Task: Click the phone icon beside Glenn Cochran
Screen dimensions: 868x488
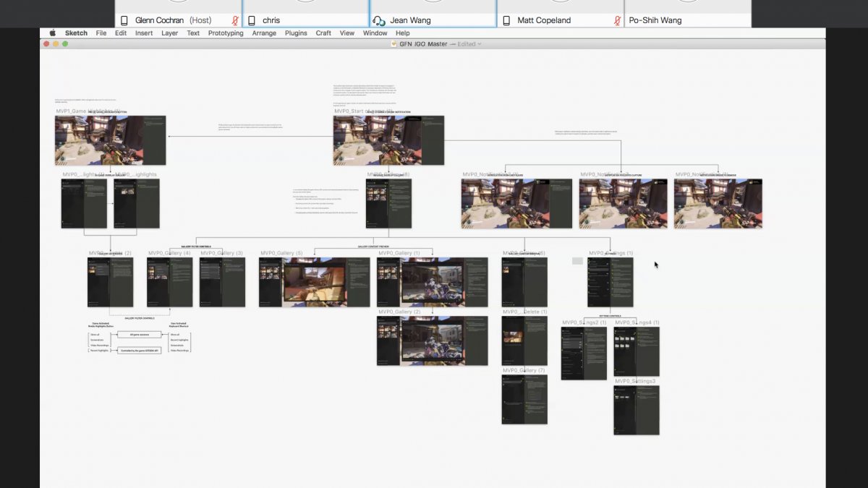Action: tap(124, 20)
